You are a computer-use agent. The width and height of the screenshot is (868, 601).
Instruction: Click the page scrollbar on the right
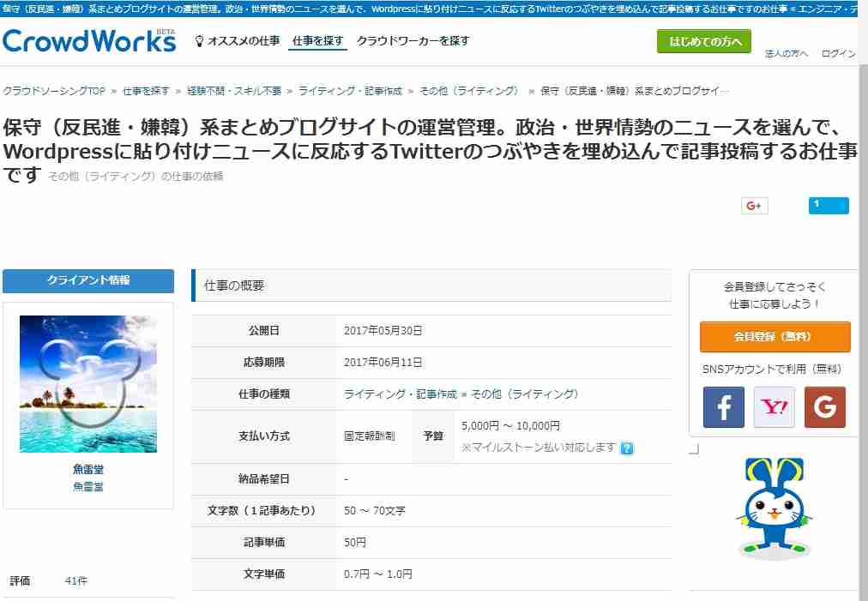[863, 300]
